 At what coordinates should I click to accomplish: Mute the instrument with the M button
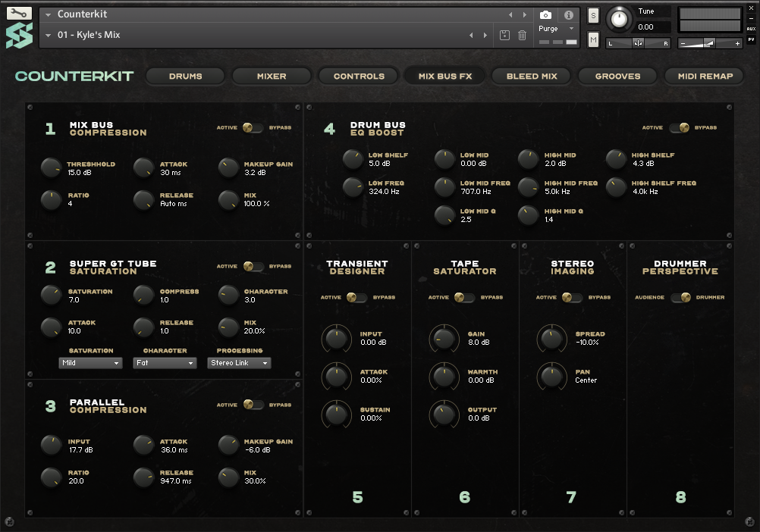pyautogui.click(x=592, y=39)
